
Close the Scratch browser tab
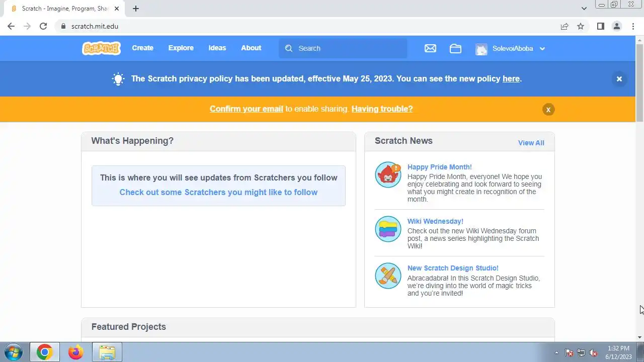tap(117, 9)
